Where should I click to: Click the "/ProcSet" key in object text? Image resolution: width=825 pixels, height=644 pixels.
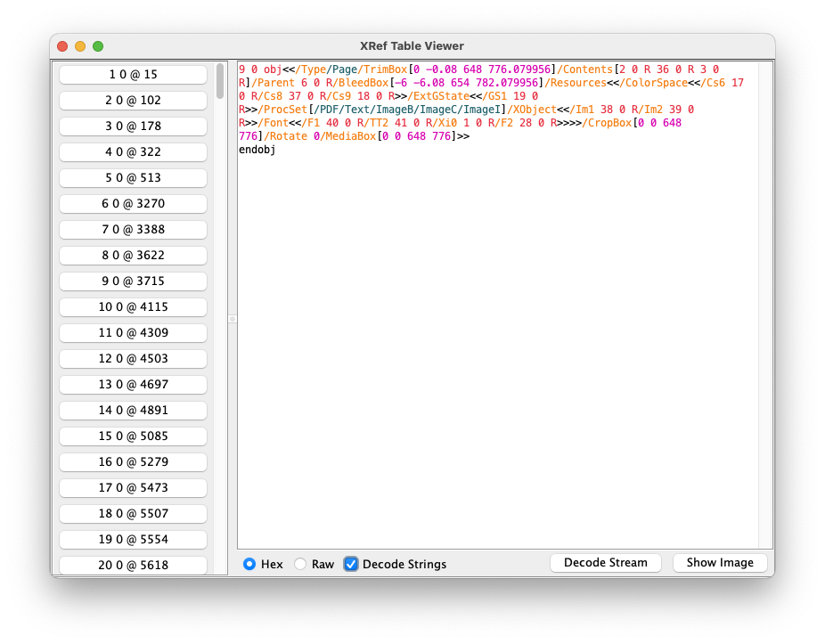282,110
